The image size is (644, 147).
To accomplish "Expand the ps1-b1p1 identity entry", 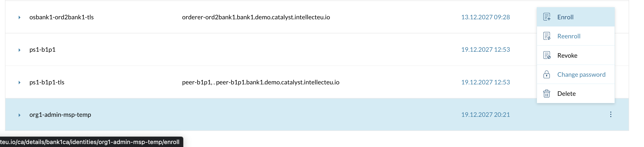I will point(20,49).
